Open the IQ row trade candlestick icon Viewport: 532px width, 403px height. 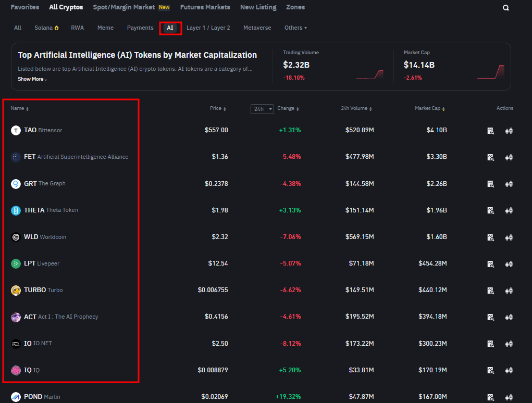(509, 370)
